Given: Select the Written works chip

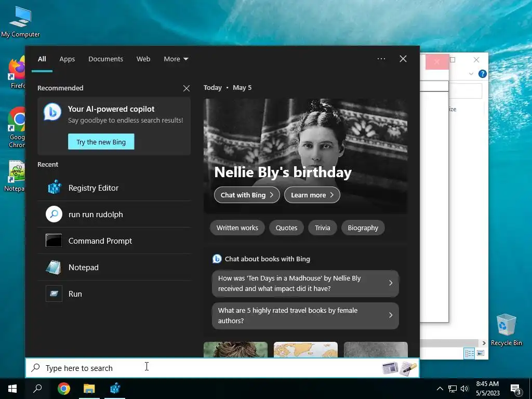Looking at the screenshot, I should pos(237,228).
